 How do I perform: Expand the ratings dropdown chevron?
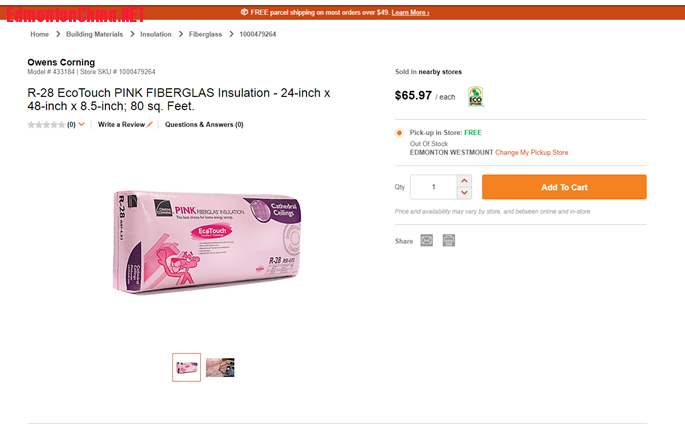(82, 125)
